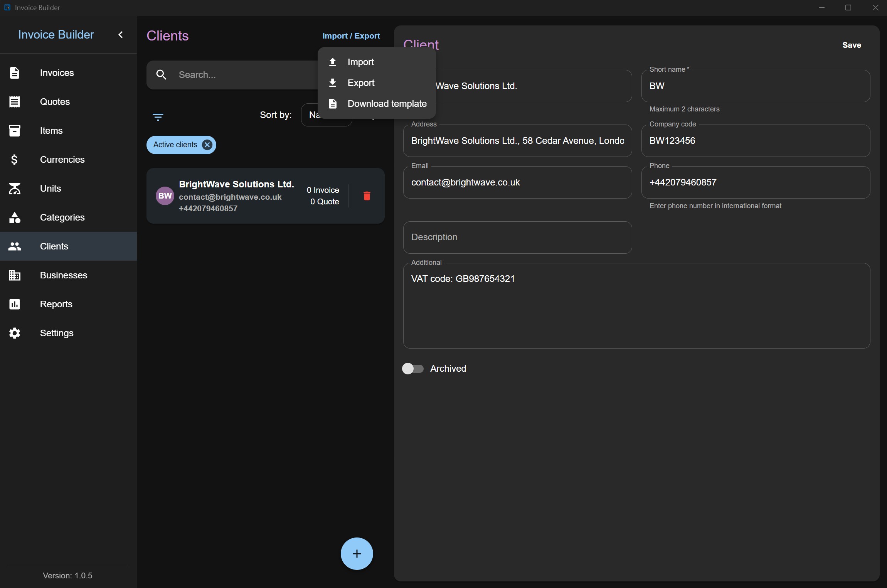The image size is (887, 588).
Task: Select the BrightWave Solutions Ltd. client card
Action: point(265,196)
